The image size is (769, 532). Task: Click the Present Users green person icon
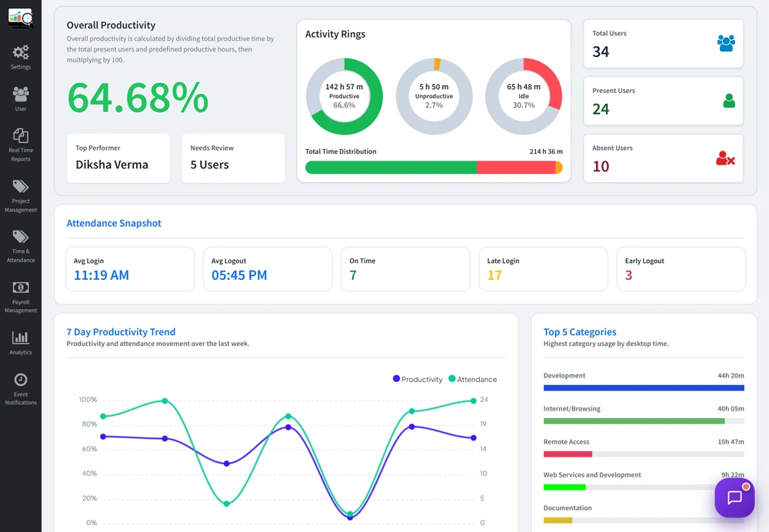point(729,101)
